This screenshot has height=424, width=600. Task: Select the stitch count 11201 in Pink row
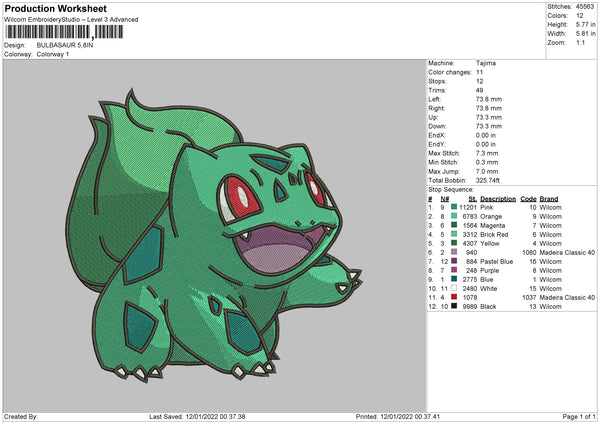pos(468,207)
